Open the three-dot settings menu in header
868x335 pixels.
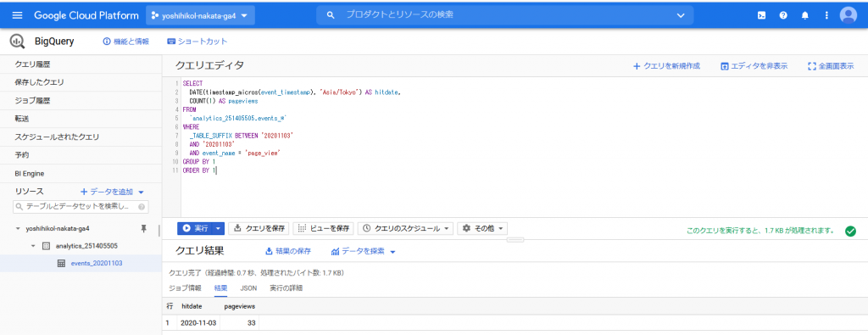coord(826,15)
